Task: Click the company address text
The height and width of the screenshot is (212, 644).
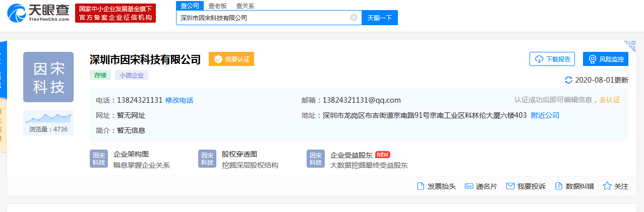Action: pos(425,115)
